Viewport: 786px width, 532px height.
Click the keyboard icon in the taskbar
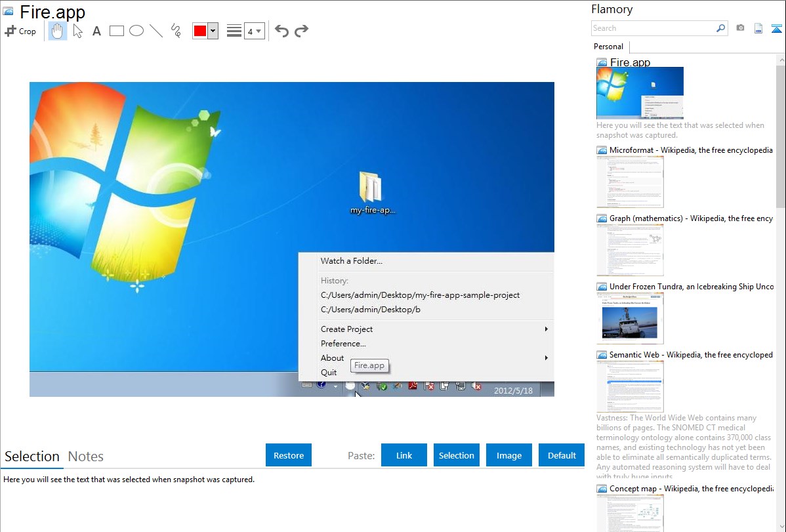pyautogui.click(x=307, y=384)
